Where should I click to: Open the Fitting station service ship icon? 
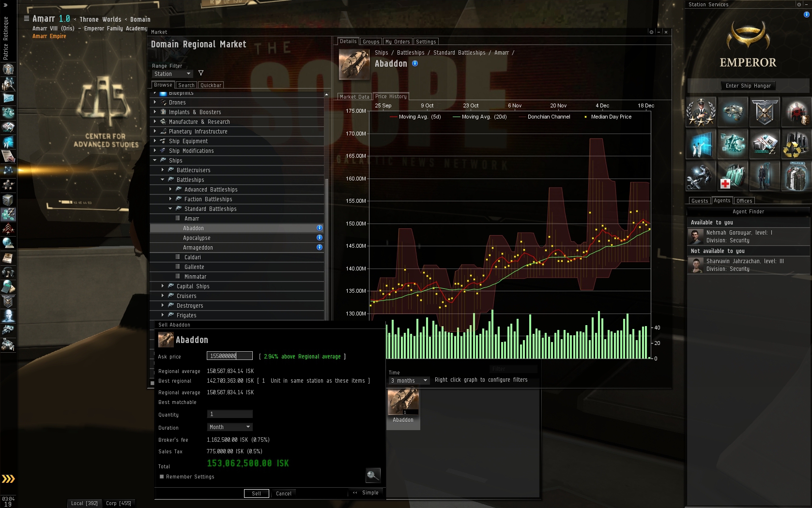[733, 112]
